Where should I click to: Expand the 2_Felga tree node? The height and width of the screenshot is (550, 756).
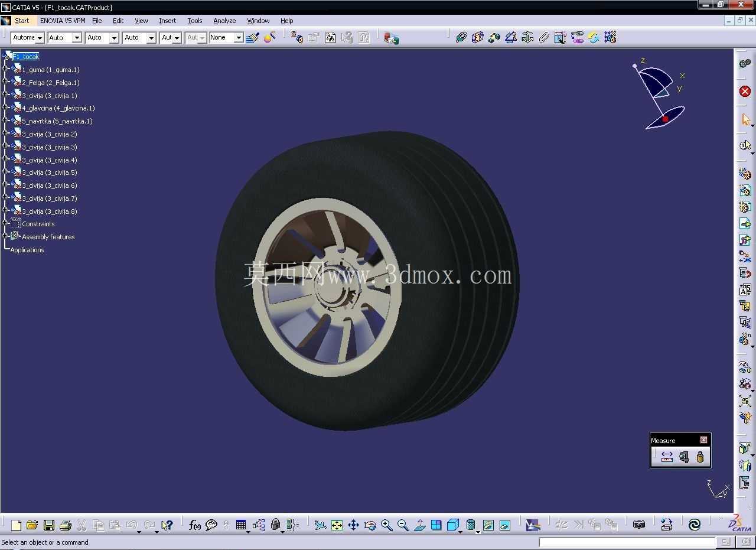5,82
